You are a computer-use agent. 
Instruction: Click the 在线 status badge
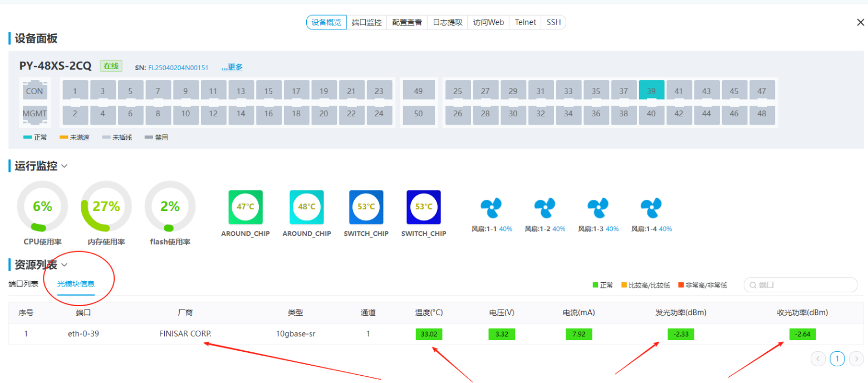click(x=111, y=66)
